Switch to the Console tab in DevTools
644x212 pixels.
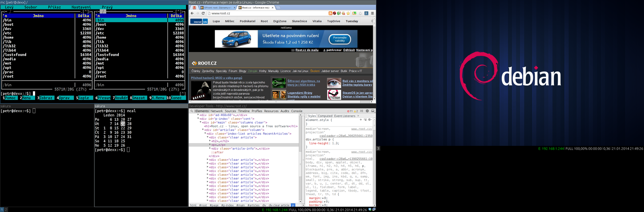pyautogui.click(x=297, y=111)
